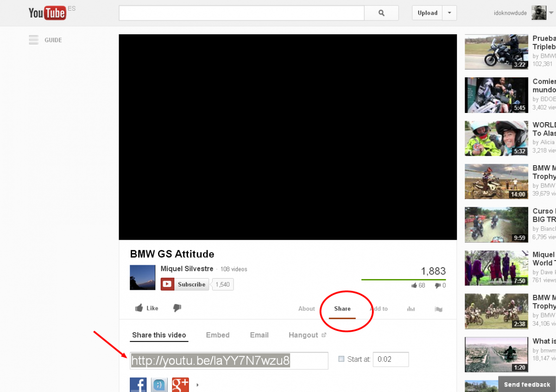Click the BMW GS Attitude video title
556x392 pixels.
pos(172,254)
